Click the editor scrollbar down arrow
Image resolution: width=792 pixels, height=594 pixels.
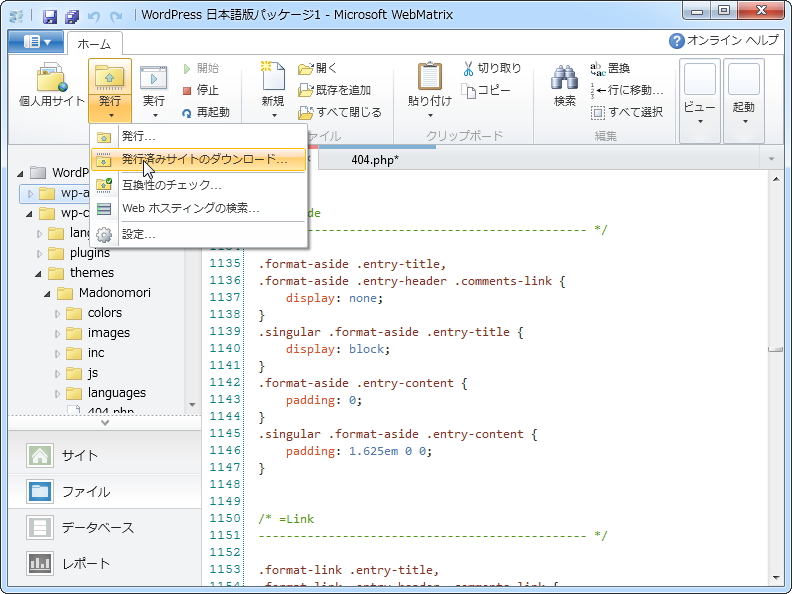[x=776, y=578]
